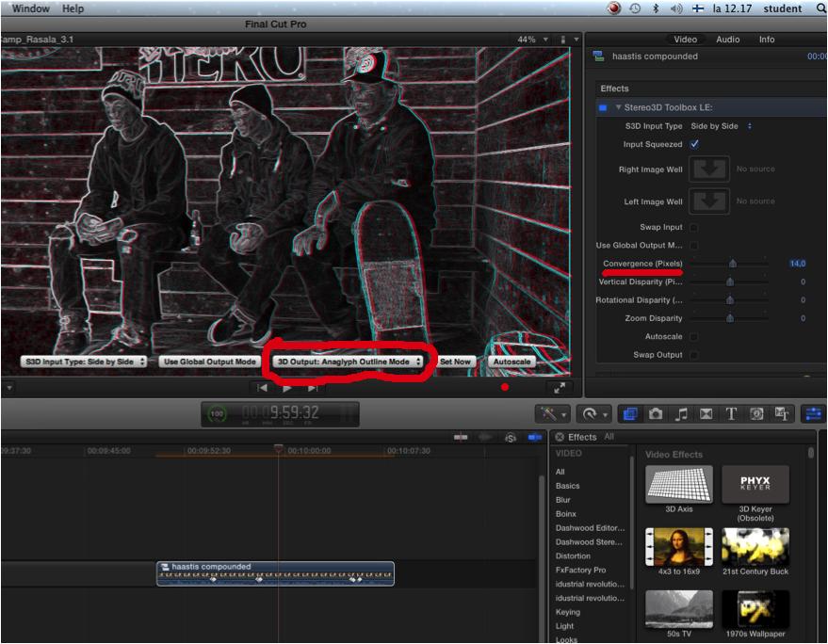Switch to Audio inspector tab
Viewport: 828px width, 644px height.
pyautogui.click(x=727, y=40)
